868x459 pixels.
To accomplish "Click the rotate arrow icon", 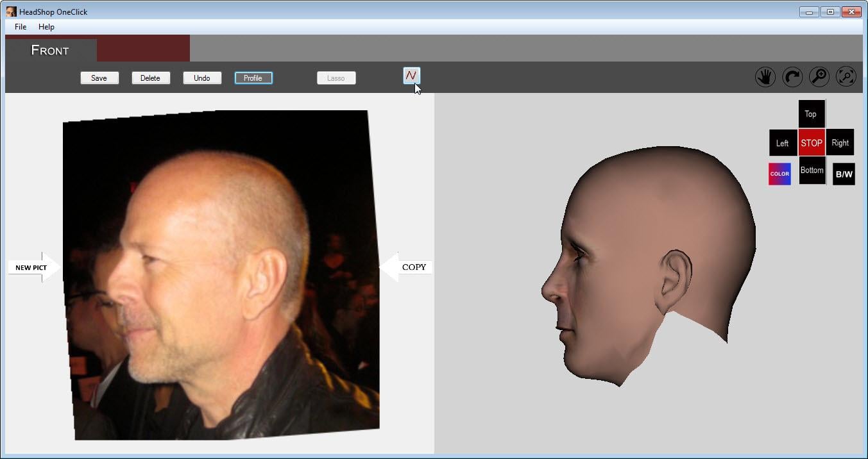I will (792, 78).
